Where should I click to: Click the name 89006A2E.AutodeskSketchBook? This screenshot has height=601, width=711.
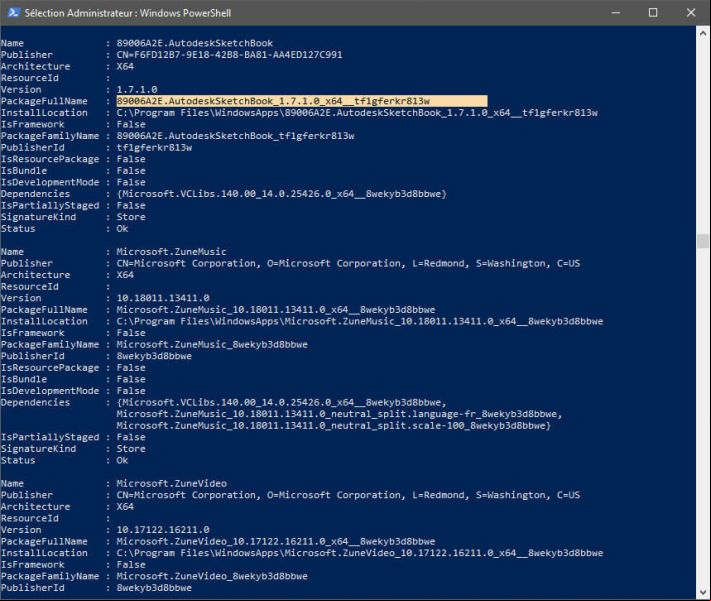pos(195,43)
